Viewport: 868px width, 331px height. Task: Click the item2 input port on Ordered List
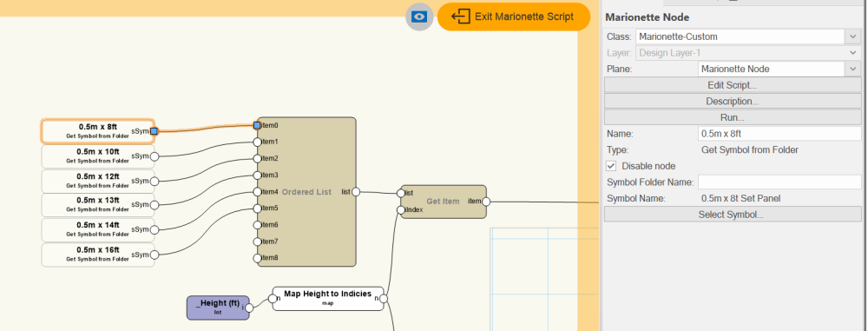(257, 159)
